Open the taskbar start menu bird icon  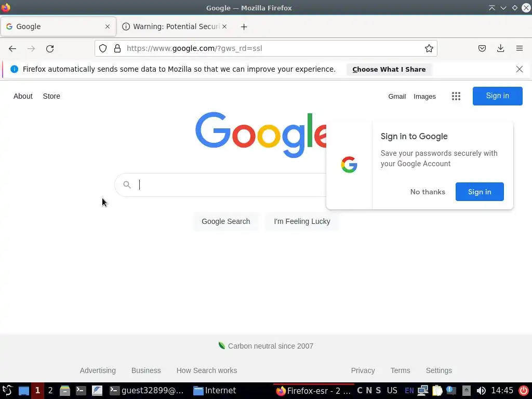[x=7, y=391]
